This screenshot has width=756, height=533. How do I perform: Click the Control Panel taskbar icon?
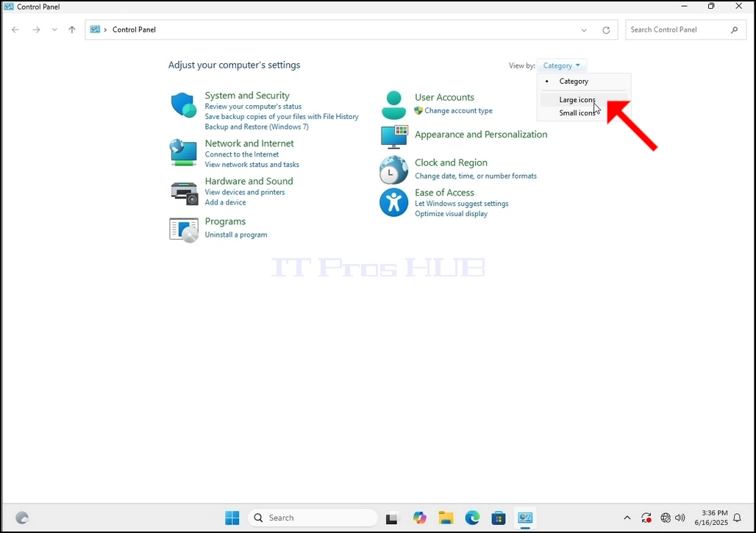[x=525, y=518]
